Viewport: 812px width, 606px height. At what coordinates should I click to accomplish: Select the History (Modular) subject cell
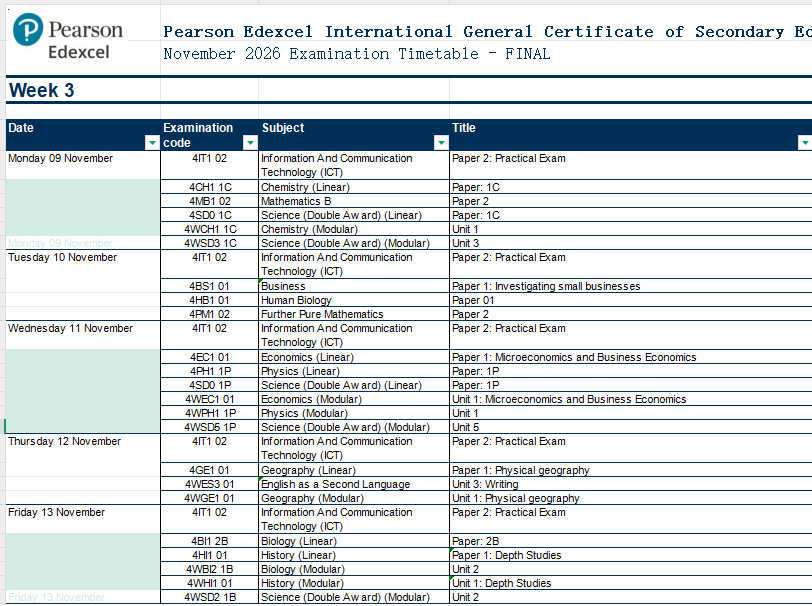pyautogui.click(x=354, y=583)
